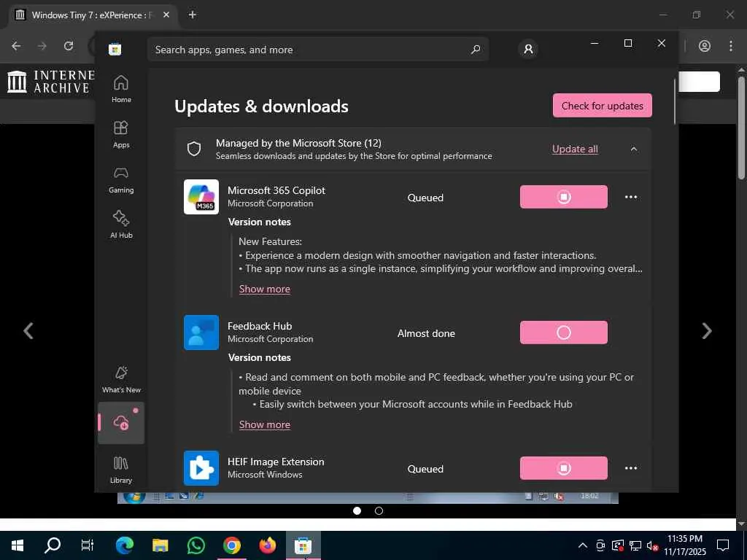
Task: Click the HEIF Image Extension app icon
Action: (x=201, y=468)
